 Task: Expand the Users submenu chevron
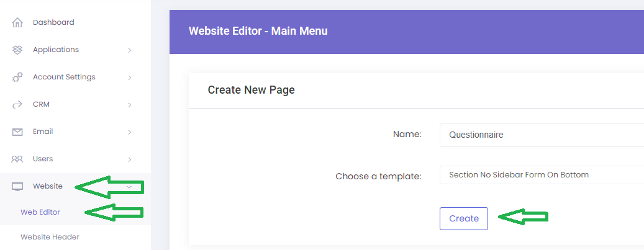[x=129, y=159]
